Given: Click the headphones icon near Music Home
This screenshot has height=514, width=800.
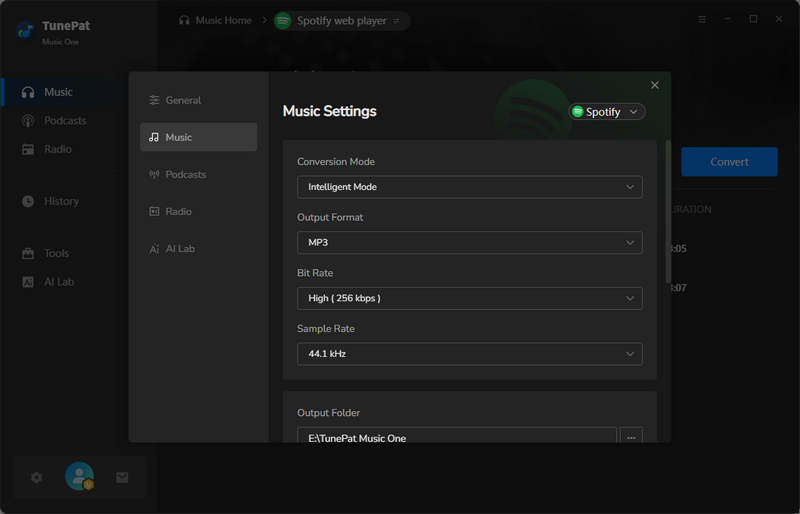Looking at the screenshot, I should pyautogui.click(x=184, y=20).
